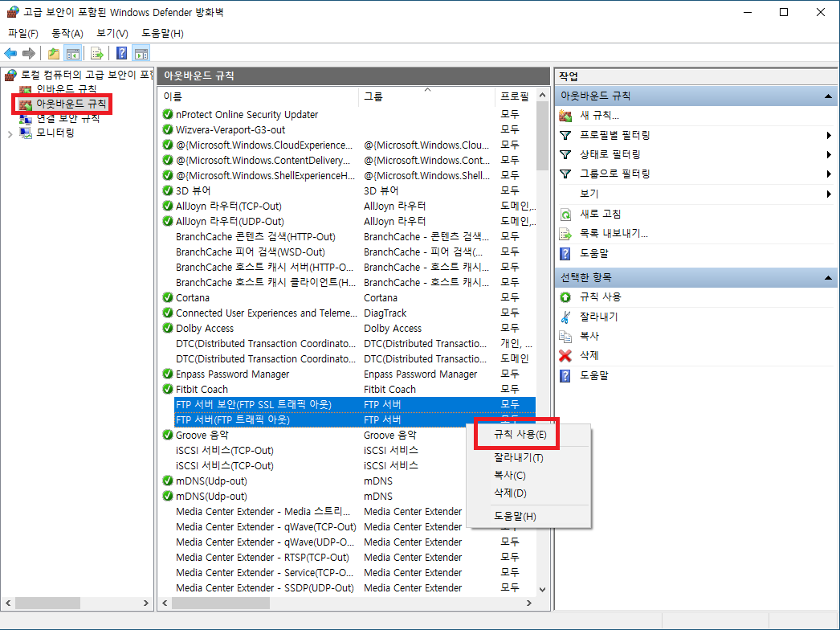The image size is (840, 630).
Task: Click 새 규칙... action link
Action: (599, 115)
